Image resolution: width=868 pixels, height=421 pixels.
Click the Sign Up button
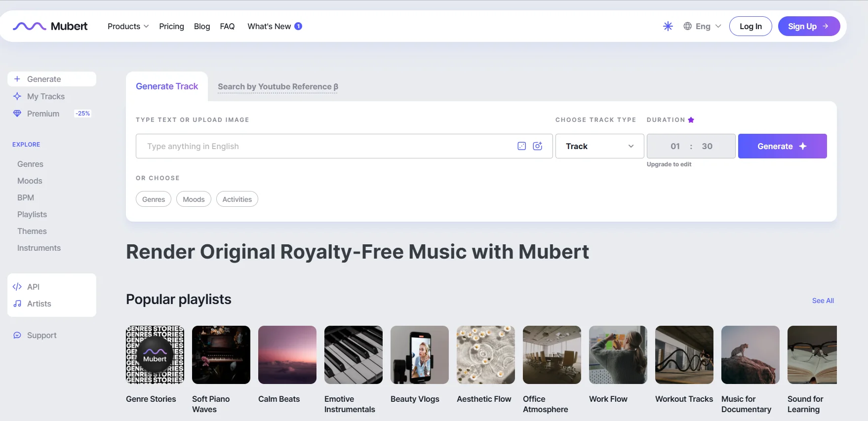click(809, 26)
